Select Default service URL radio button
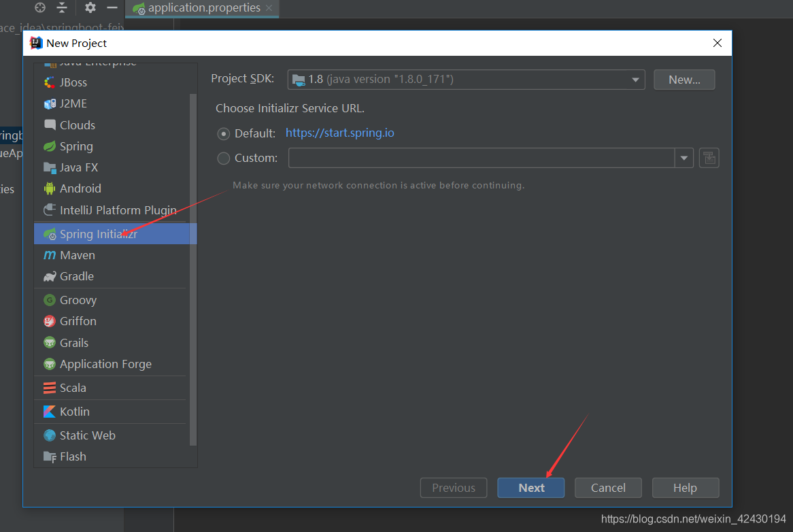Image resolution: width=793 pixels, height=532 pixels. 224,133
